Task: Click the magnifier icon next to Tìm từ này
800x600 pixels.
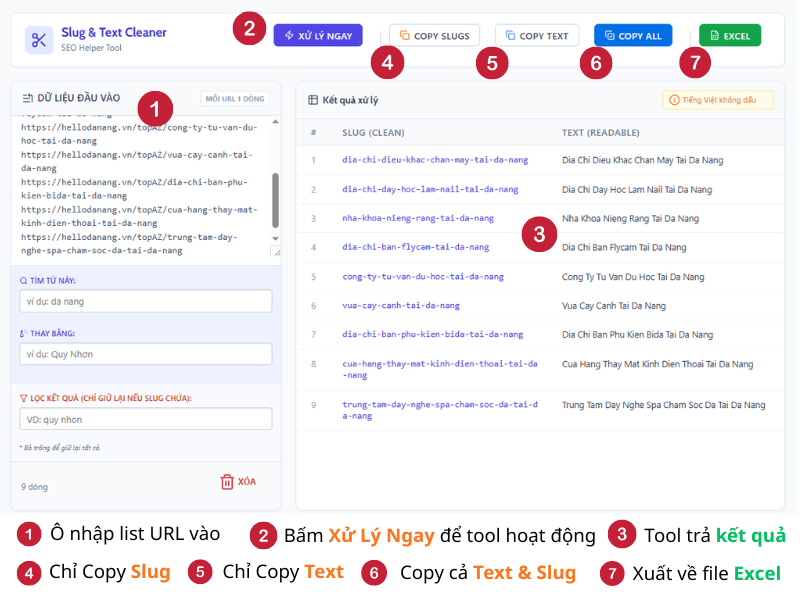Action: tap(24, 281)
